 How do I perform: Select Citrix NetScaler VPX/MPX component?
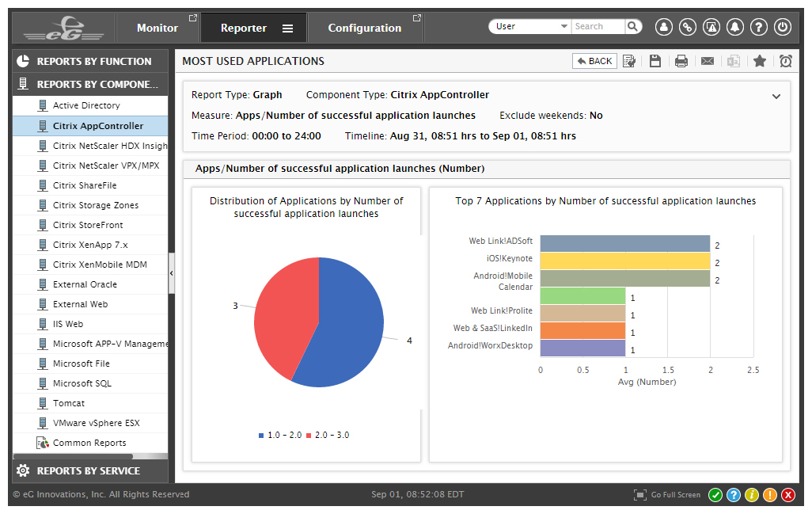(90, 166)
